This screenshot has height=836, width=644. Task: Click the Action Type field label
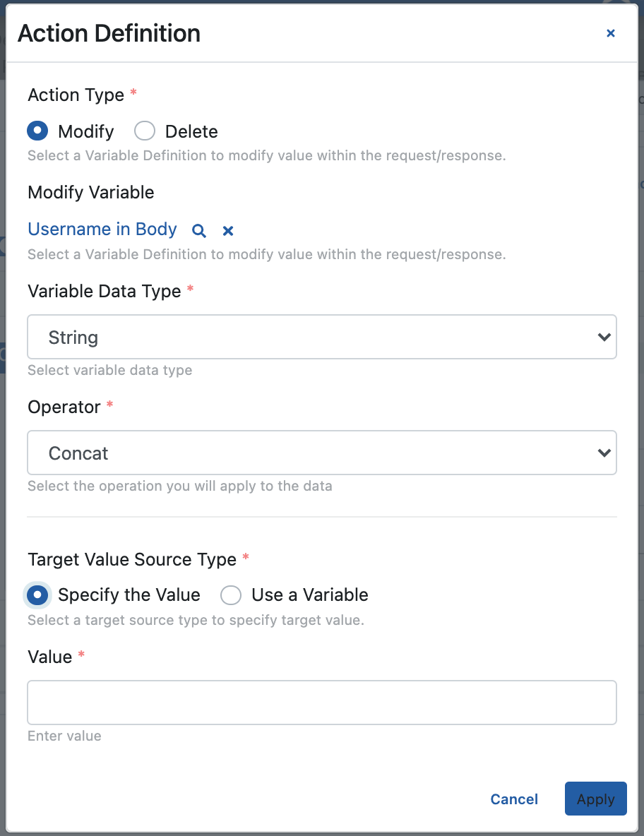(76, 95)
